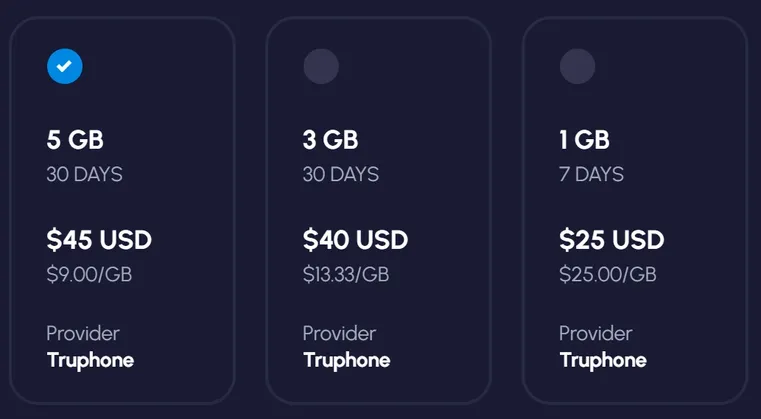Click the 3 GB plan title
Screen dimensions: 761x419
(x=331, y=140)
